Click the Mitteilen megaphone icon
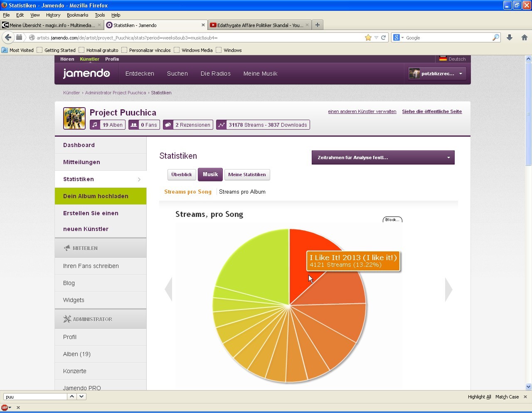This screenshot has width=532, height=413. coord(67,248)
